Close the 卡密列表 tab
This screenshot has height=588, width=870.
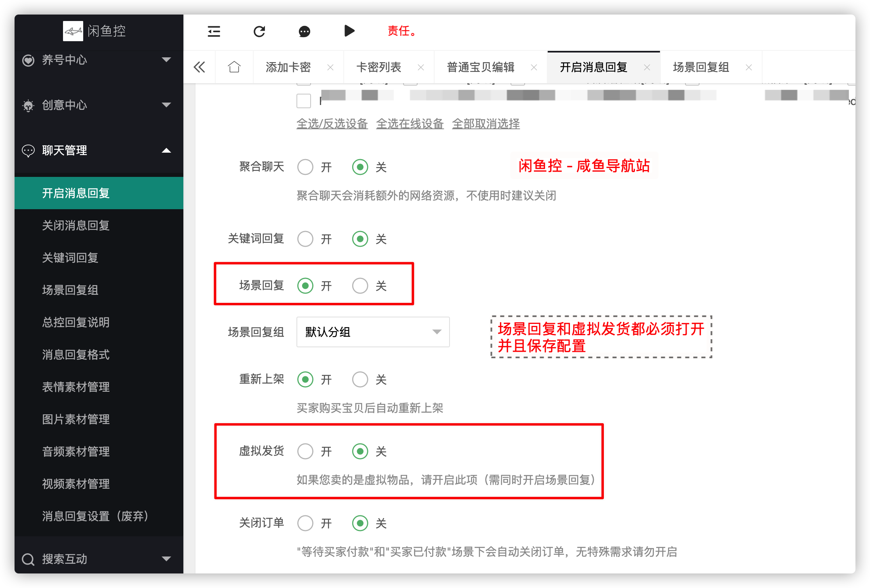coord(421,67)
